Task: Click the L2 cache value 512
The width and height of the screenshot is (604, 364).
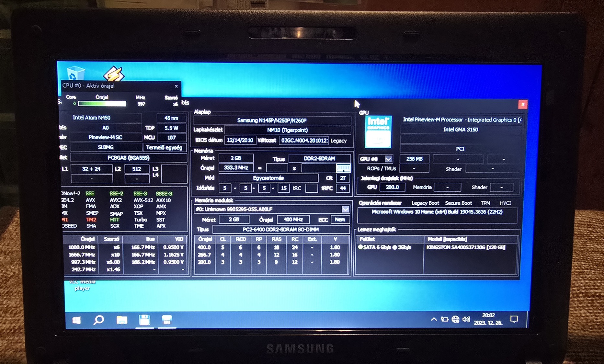Action: [137, 169]
